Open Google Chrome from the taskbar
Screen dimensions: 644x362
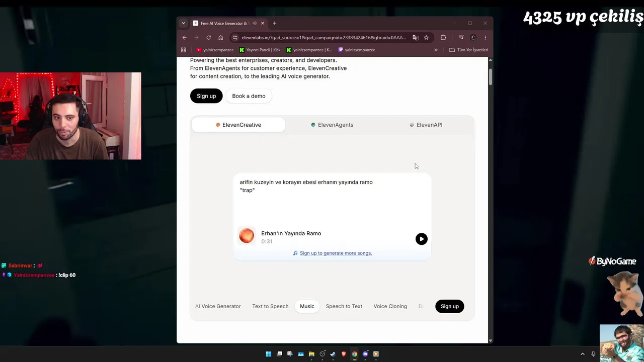point(355,354)
